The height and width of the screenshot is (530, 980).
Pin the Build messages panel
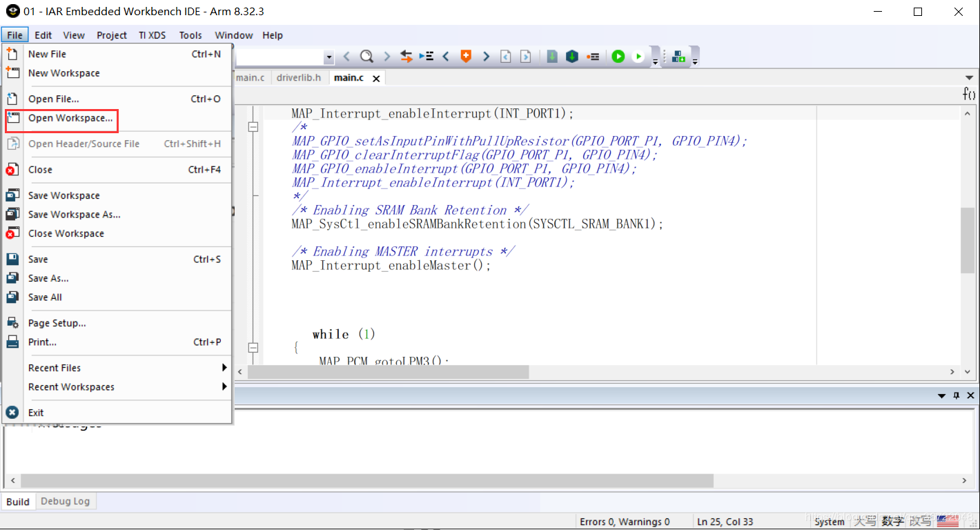(x=957, y=395)
